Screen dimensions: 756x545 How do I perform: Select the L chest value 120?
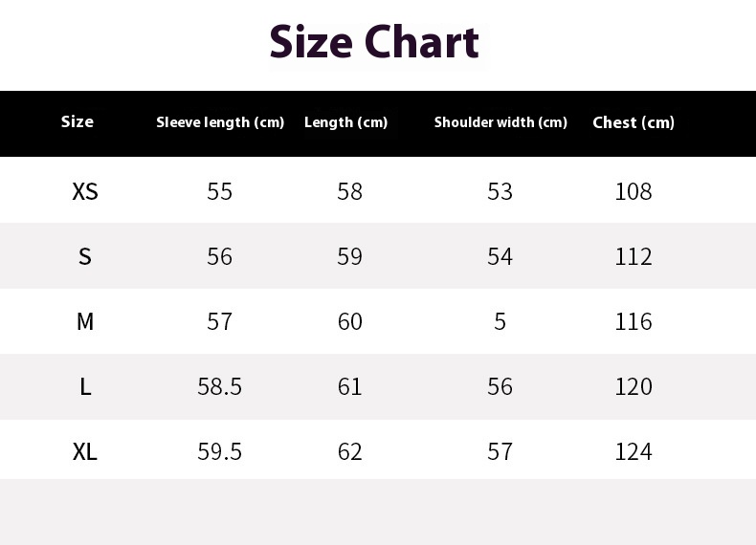[x=634, y=386]
